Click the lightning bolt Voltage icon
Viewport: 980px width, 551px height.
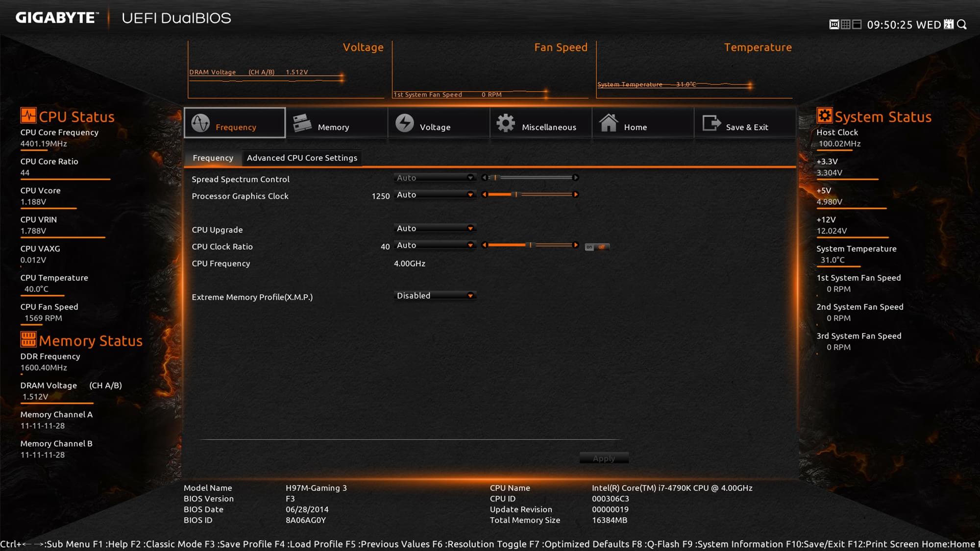[x=405, y=123]
